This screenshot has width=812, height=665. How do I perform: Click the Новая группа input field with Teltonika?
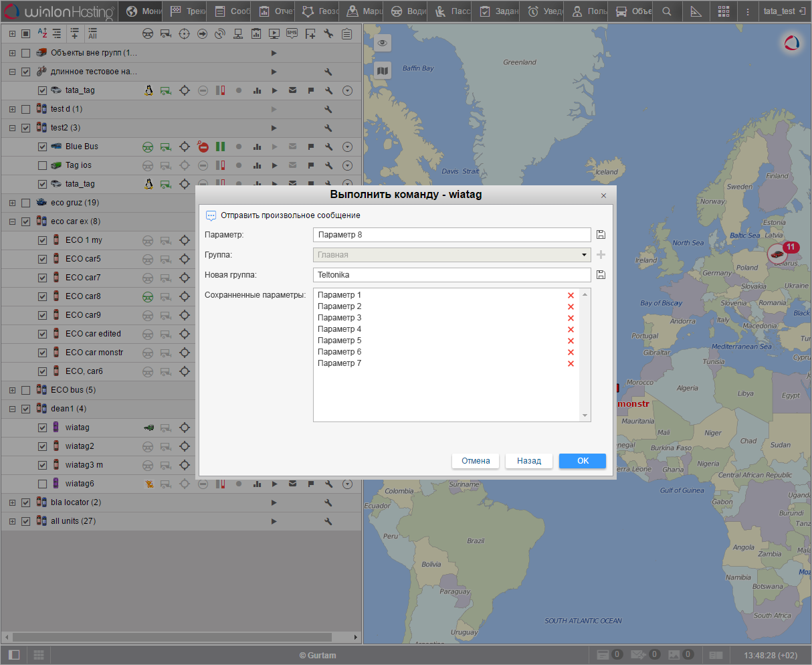451,275
